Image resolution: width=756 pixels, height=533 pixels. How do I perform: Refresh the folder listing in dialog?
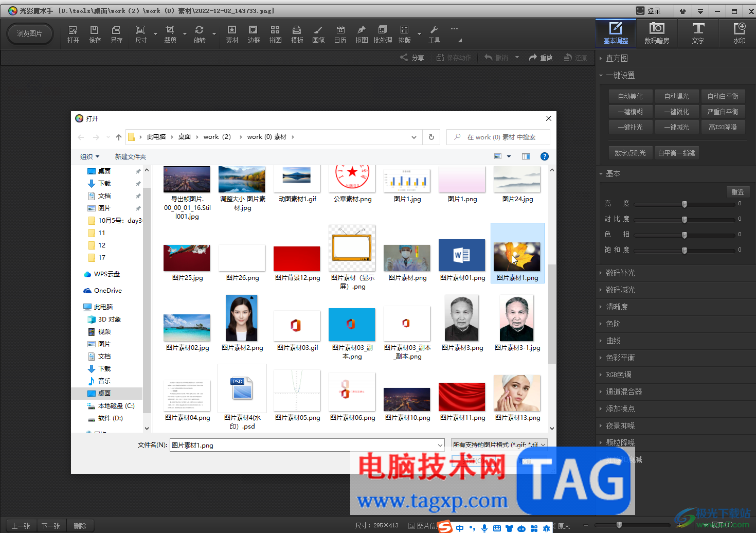[x=431, y=137]
